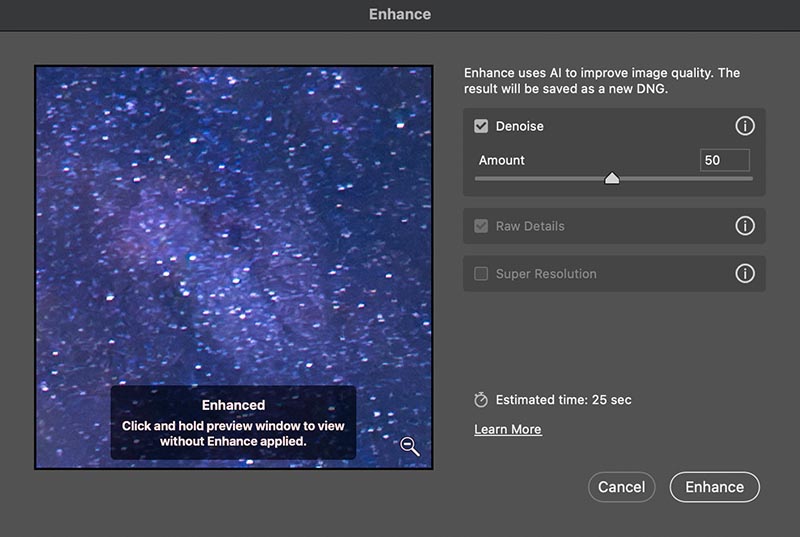Image resolution: width=800 pixels, height=537 pixels.
Task: Click the zoom-out magnifier in preview
Action: 410,446
